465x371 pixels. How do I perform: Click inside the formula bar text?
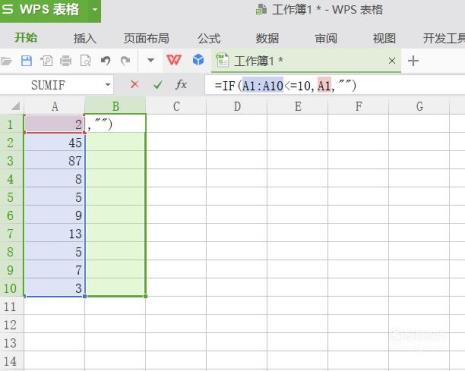pyautogui.click(x=286, y=86)
